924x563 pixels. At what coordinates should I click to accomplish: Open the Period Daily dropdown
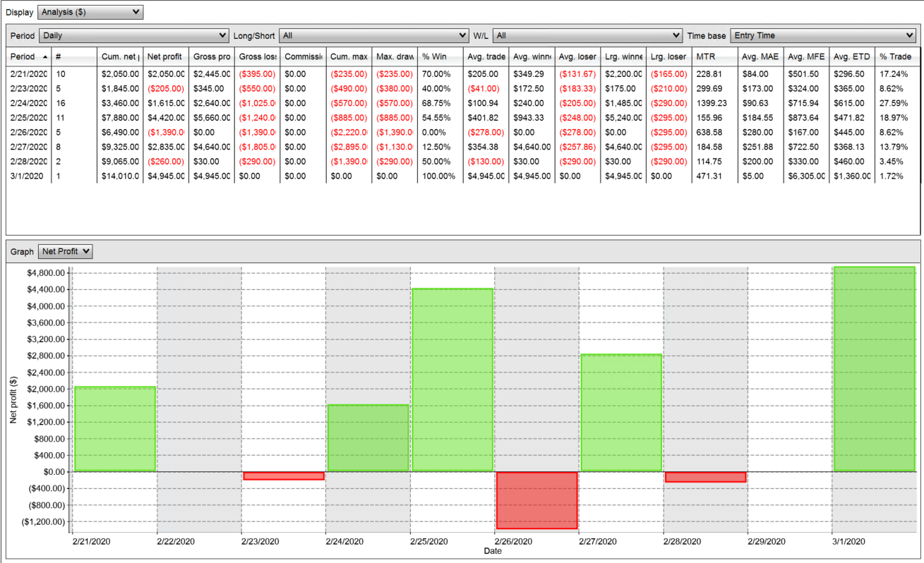point(133,35)
